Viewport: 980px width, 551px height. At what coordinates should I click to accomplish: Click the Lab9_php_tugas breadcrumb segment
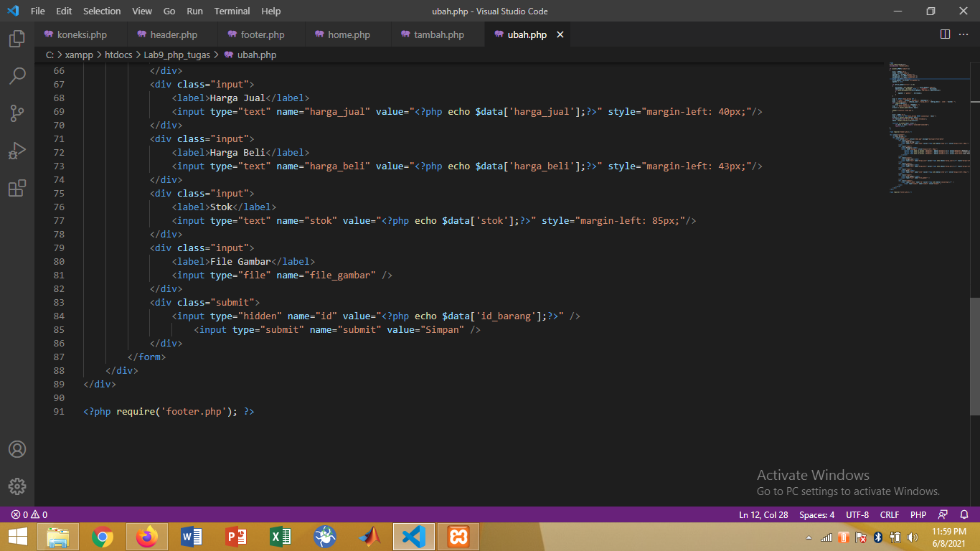point(177,55)
